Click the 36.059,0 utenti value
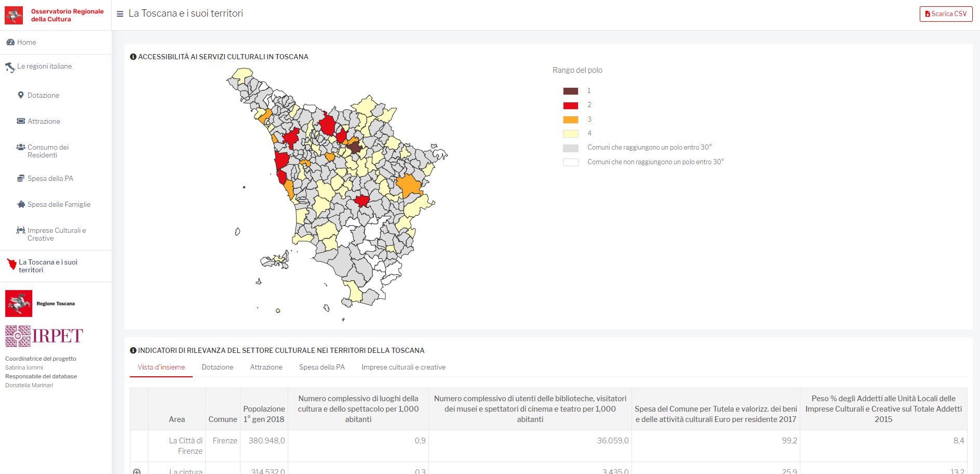Viewport: 980px width, 474px height. pyautogui.click(x=613, y=440)
